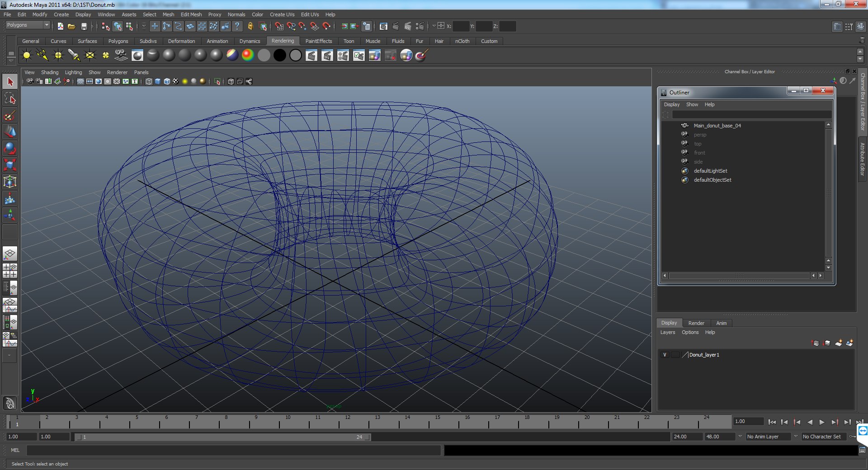Select defaultLightSet in Outliner

pyautogui.click(x=710, y=171)
